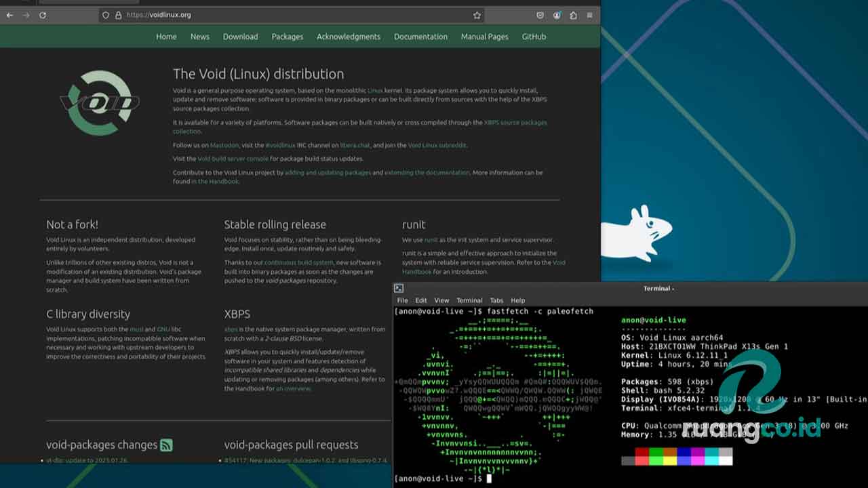Click the 'Not a fork!' heading
The image size is (868, 488).
point(72,224)
